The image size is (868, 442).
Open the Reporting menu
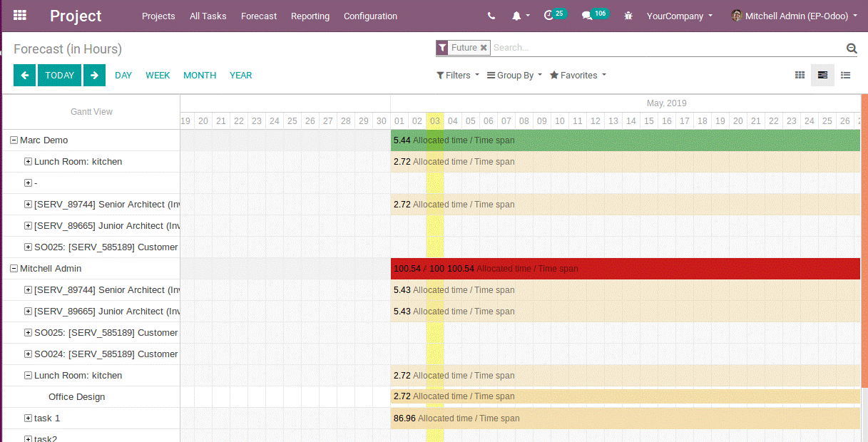pos(310,16)
